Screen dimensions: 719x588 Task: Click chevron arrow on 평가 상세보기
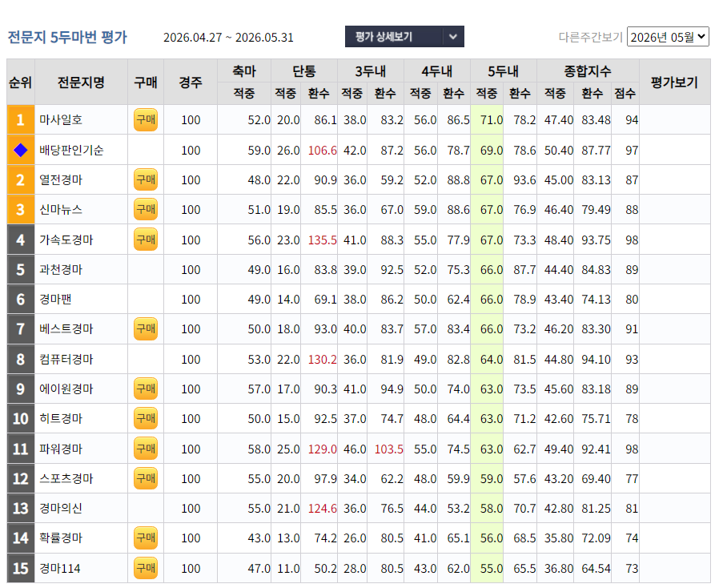[453, 37]
